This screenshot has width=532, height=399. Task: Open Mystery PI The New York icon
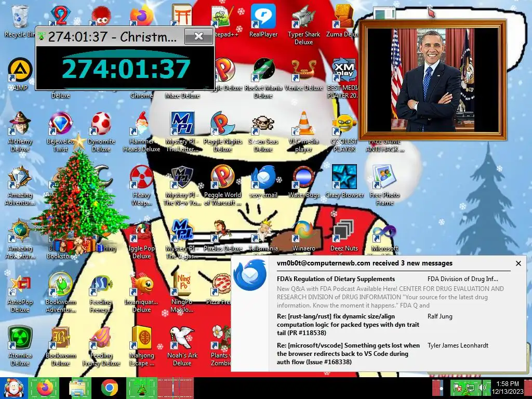tap(182, 185)
